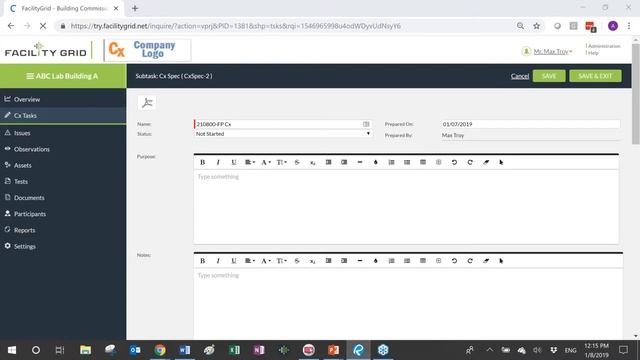The image size is (640, 360).
Task: Toggle Italic in the Purpose editor toolbar
Action: coord(218,162)
